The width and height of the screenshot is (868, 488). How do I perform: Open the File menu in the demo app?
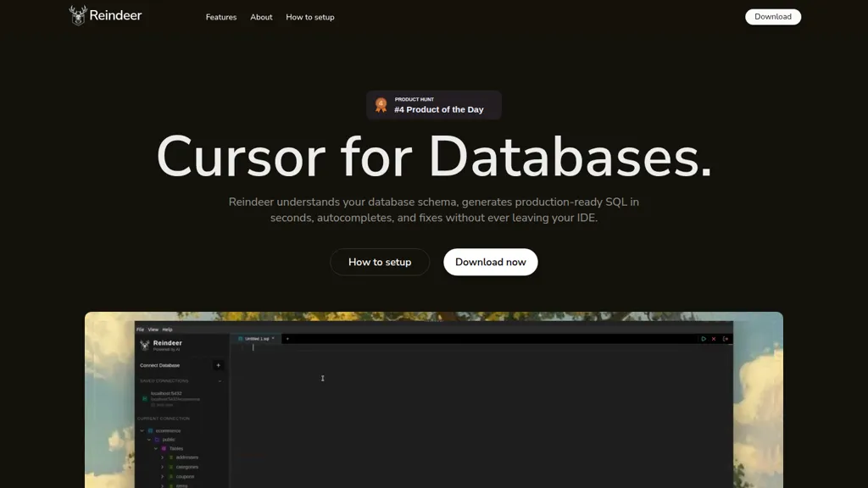pos(140,330)
